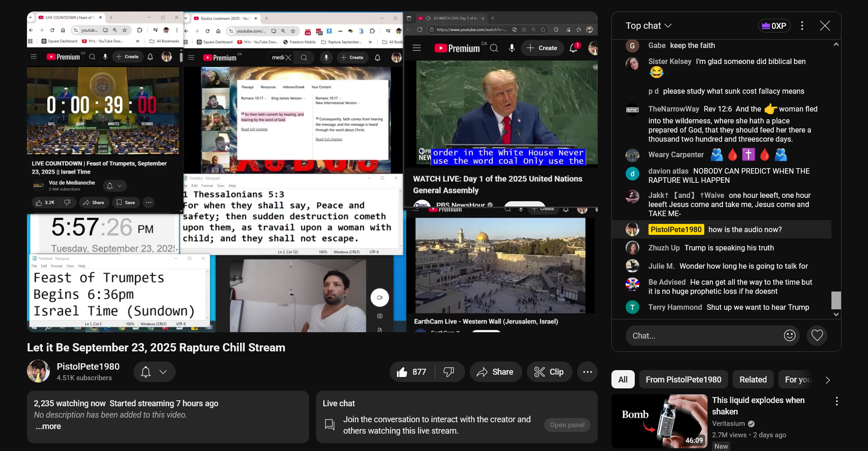
Task: Click the microphone voice search icon in UN window
Action: pyautogui.click(x=512, y=48)
